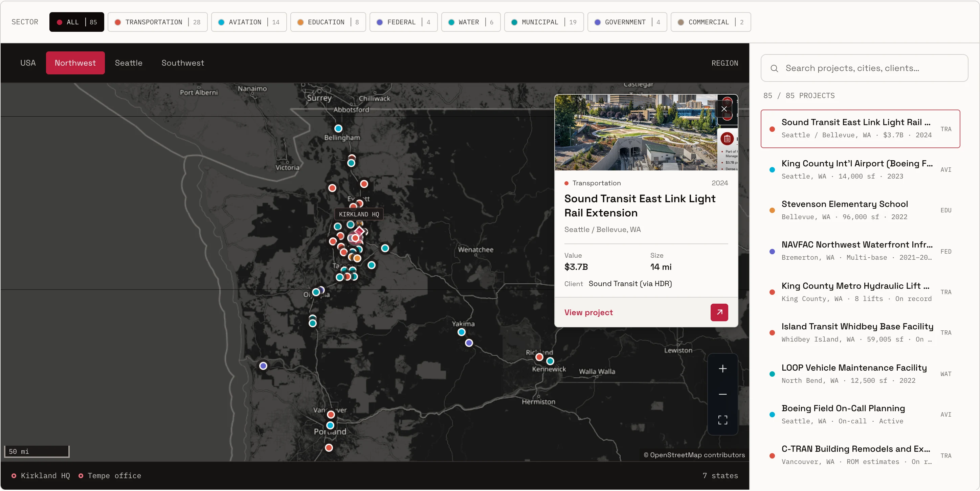Click the '85 / 85 PROJECTS' count
Viewport: 980px width, 491px height.
point(799,95)
